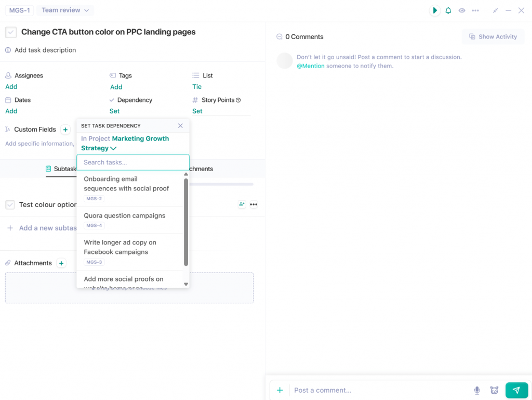Switch to the Subtasks tab
Viewport: 532px width, 400px height.
(x=61, y=169)
